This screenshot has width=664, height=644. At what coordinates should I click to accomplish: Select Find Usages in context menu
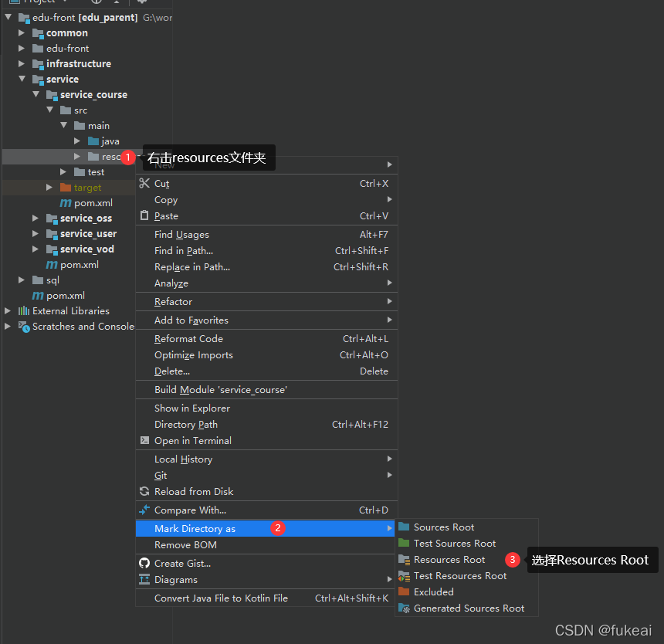181,235
